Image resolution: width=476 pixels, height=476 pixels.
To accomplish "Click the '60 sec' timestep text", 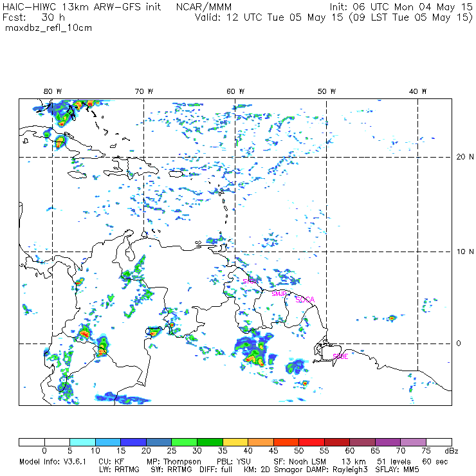I will [x=435, y=462].
